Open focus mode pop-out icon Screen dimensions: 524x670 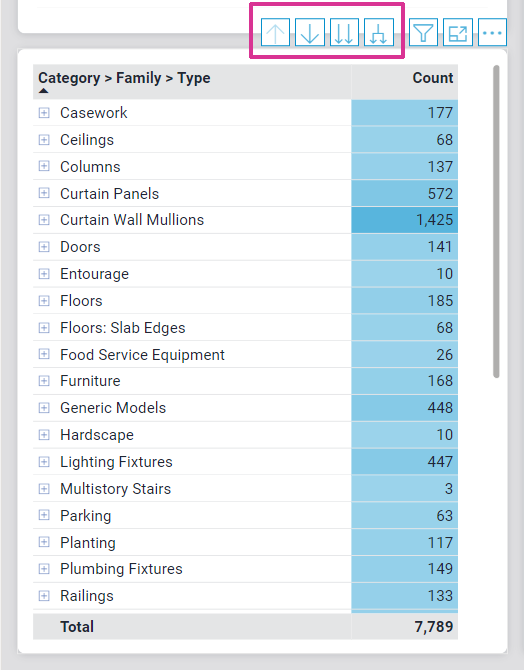458,32
